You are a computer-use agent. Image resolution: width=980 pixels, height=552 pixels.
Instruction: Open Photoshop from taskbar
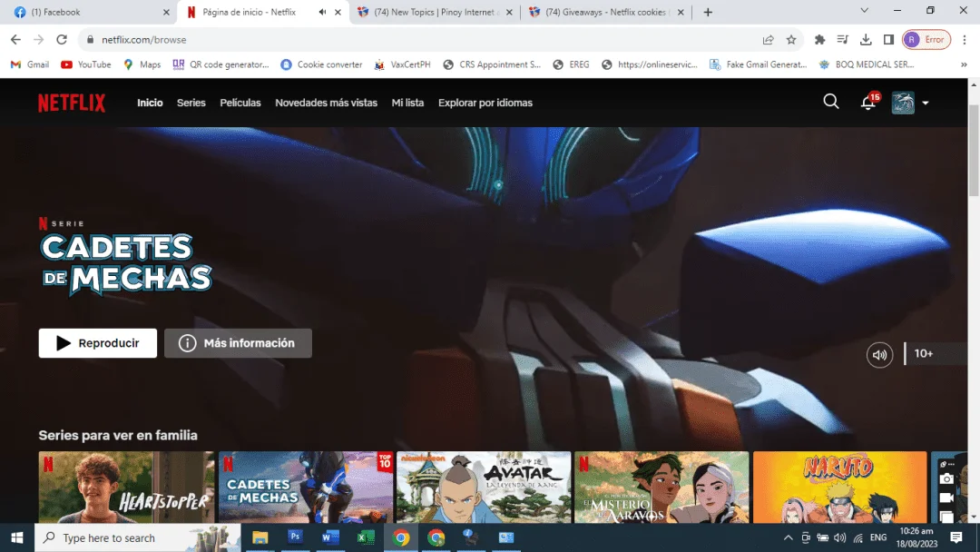point(295,537)
